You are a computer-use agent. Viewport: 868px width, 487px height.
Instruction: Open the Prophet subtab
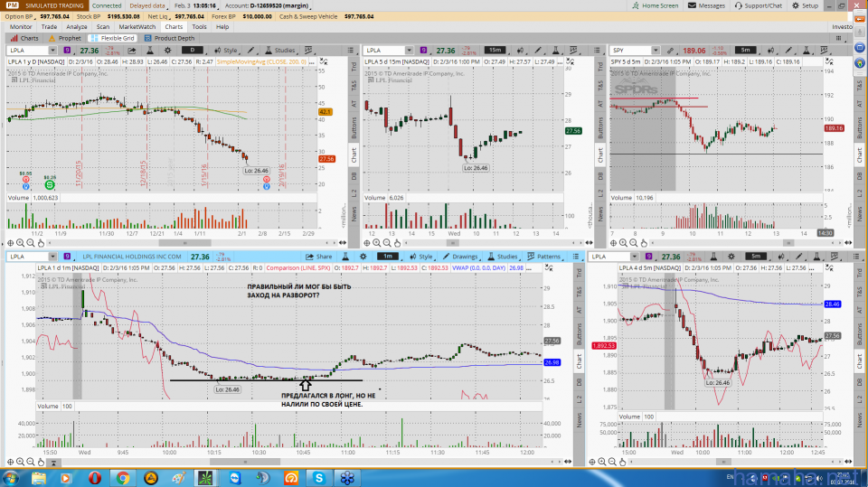tap(65, 38)
